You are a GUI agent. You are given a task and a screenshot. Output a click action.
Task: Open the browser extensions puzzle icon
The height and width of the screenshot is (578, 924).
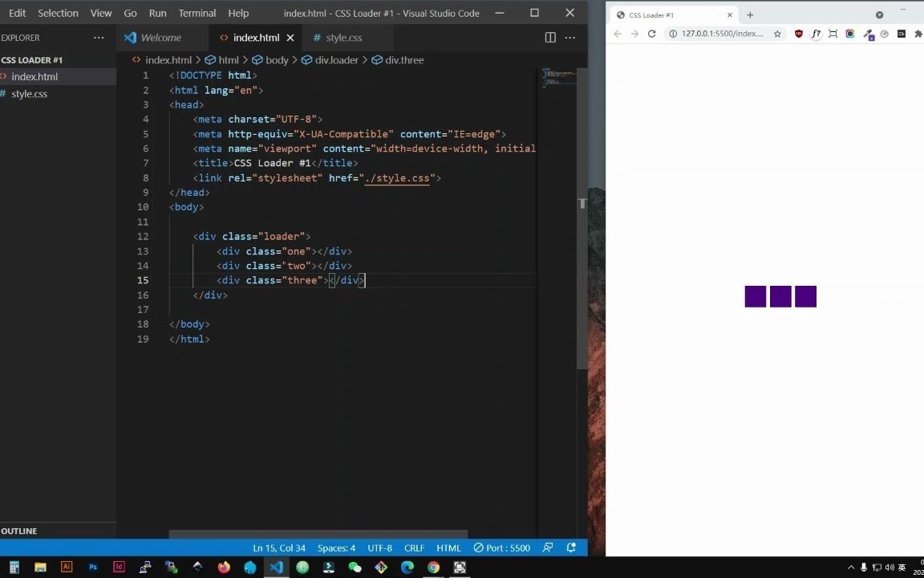tap(918, 34)
